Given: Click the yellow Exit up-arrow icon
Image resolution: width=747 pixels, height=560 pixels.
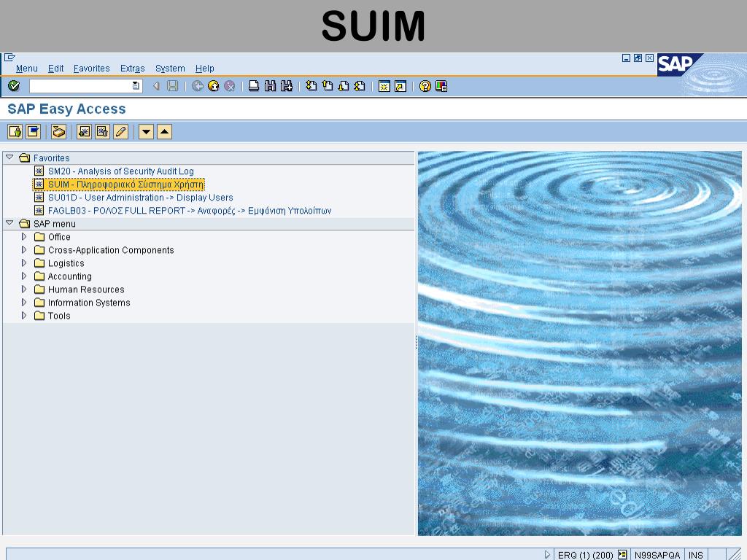Looking at the screenshot, I should coord(214,86).
